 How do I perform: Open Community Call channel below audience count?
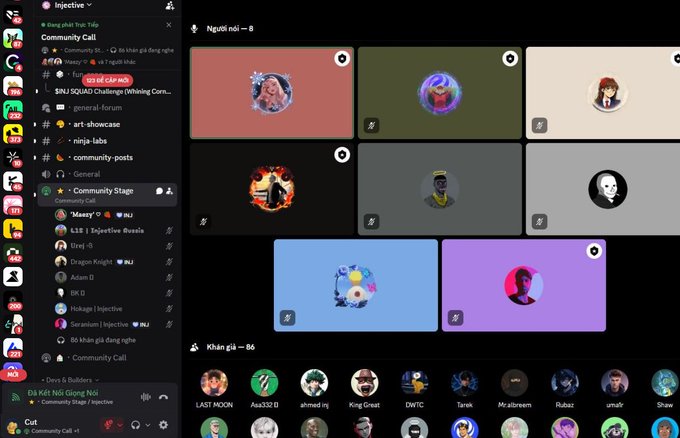coord(107,358)
